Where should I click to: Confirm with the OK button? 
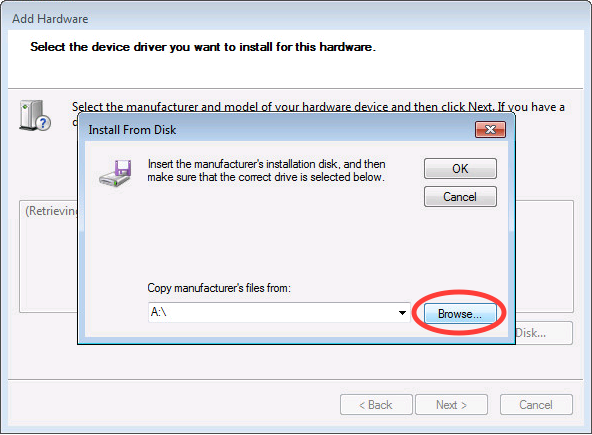[x=460, y=168]
